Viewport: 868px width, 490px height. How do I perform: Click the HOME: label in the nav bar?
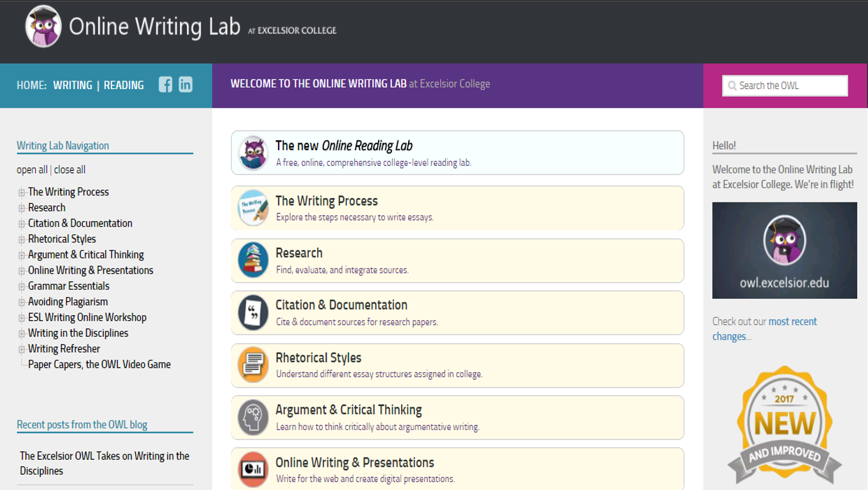coord(31,85)
